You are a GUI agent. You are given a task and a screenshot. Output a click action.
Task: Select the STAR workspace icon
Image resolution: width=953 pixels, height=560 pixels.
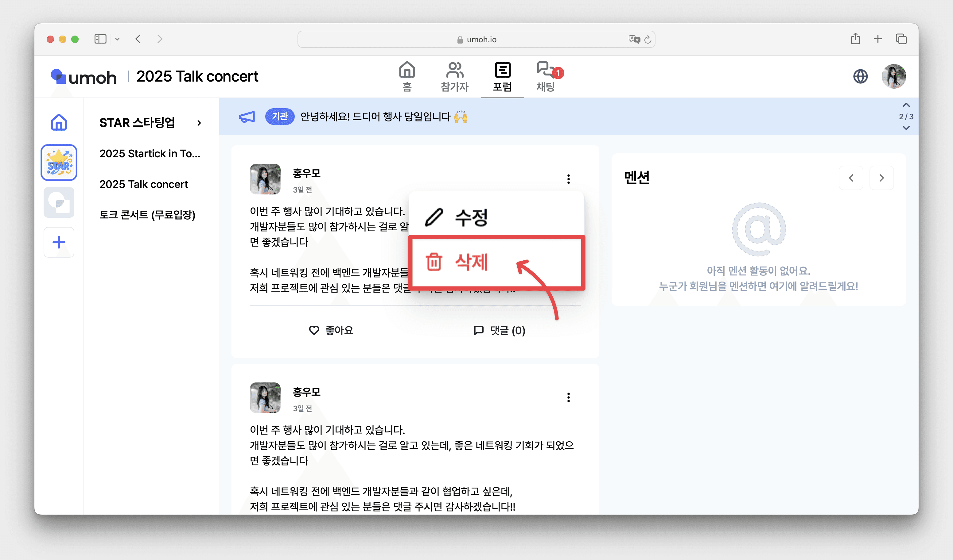(59, 163)
